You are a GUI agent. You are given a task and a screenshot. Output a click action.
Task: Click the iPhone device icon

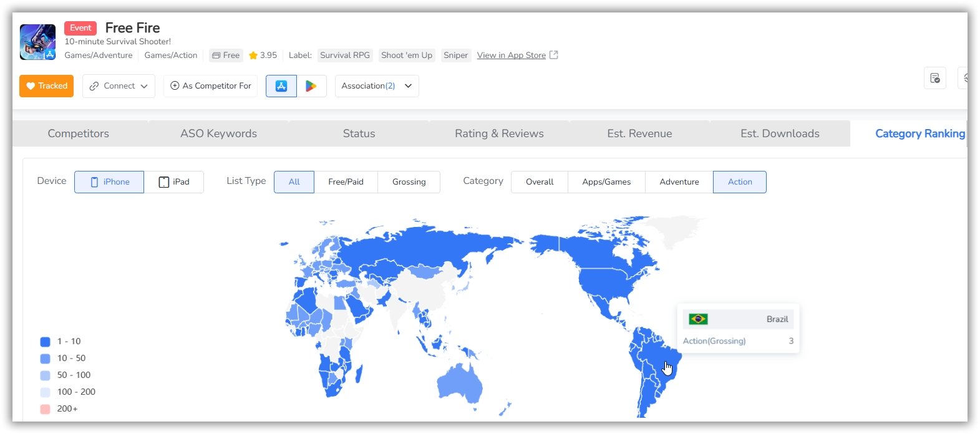point(95,182)
